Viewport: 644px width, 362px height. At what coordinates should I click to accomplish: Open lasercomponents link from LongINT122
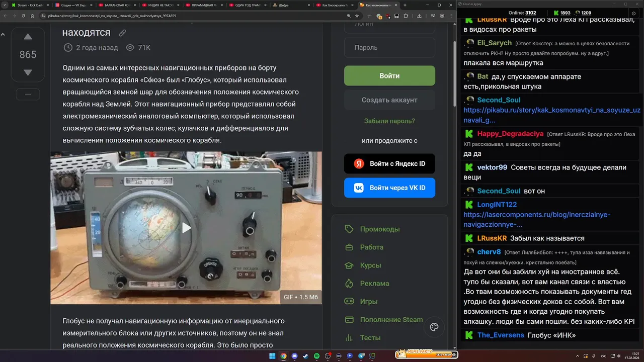coord(537,220)
